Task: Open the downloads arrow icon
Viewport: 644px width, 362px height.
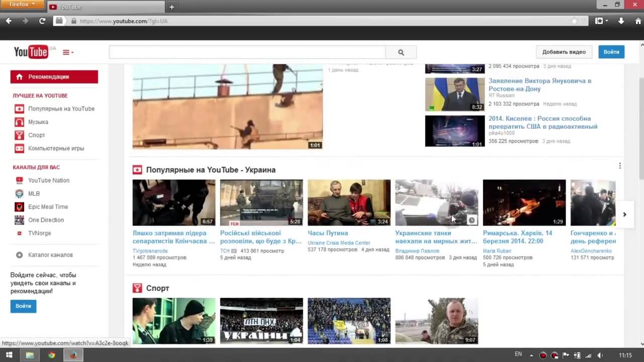Action: click(621, 21)
